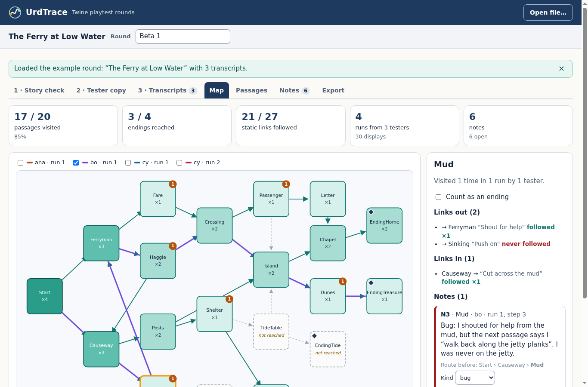Click the ana run 1 orange swatch
588x387 pixels.
(30, 163)
